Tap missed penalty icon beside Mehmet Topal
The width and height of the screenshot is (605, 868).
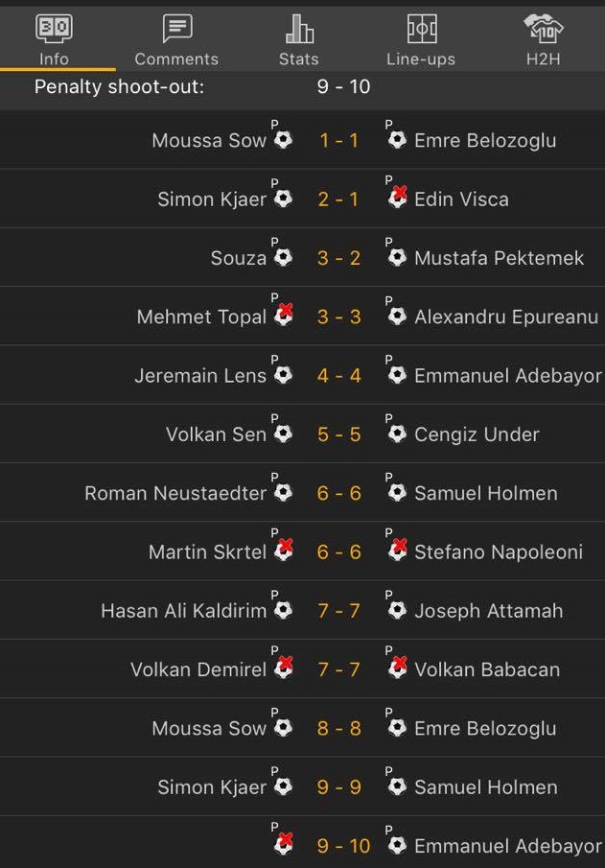[283, 316]
